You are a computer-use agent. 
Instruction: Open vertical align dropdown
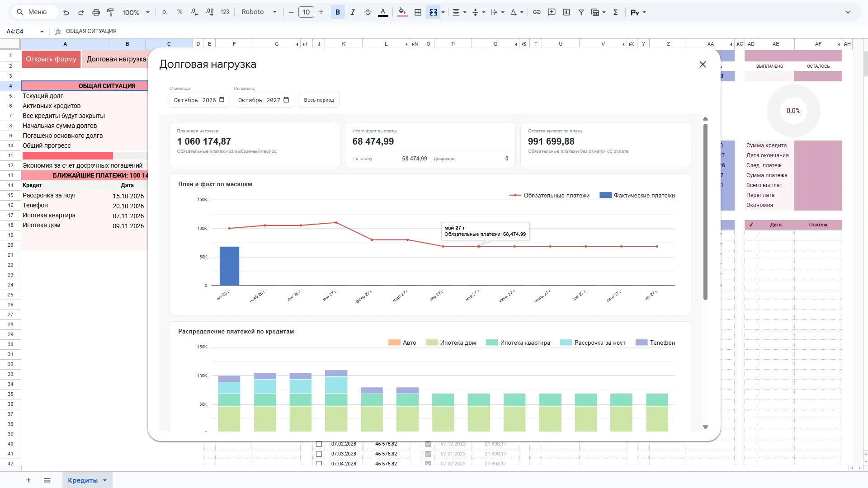[x=478, y=12]
